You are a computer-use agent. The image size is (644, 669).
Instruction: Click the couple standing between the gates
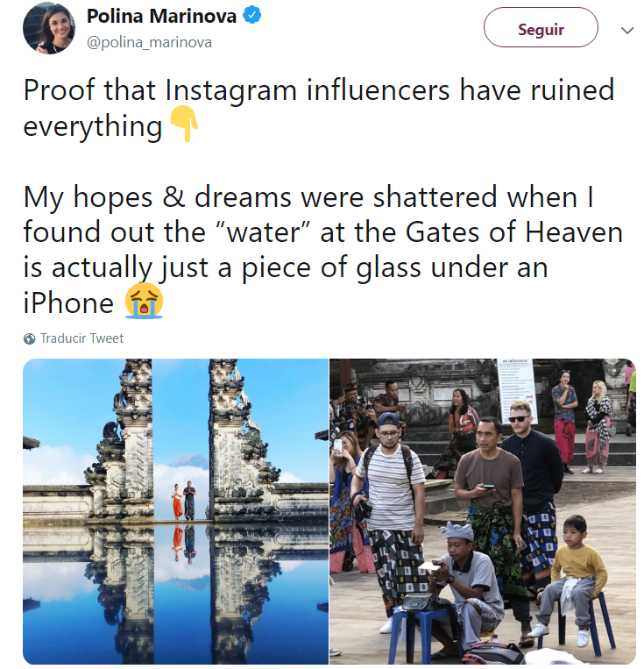pos(183,502)
